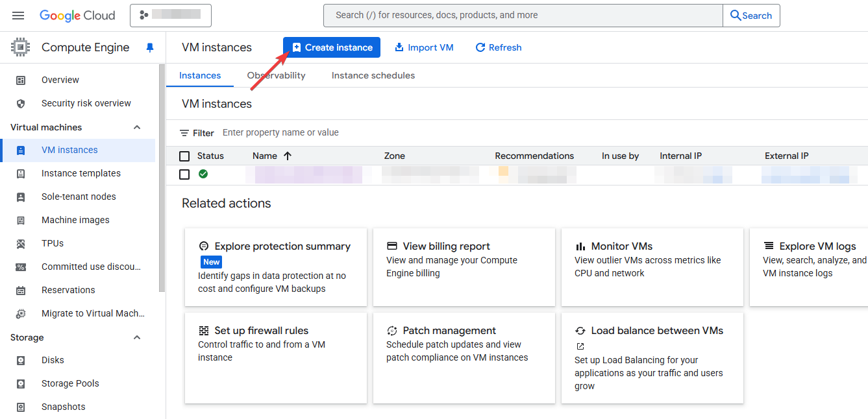868x419 pixels.
Task: Click the View billing report card icon
Action: pyautogui.click(x=391, y=246)
